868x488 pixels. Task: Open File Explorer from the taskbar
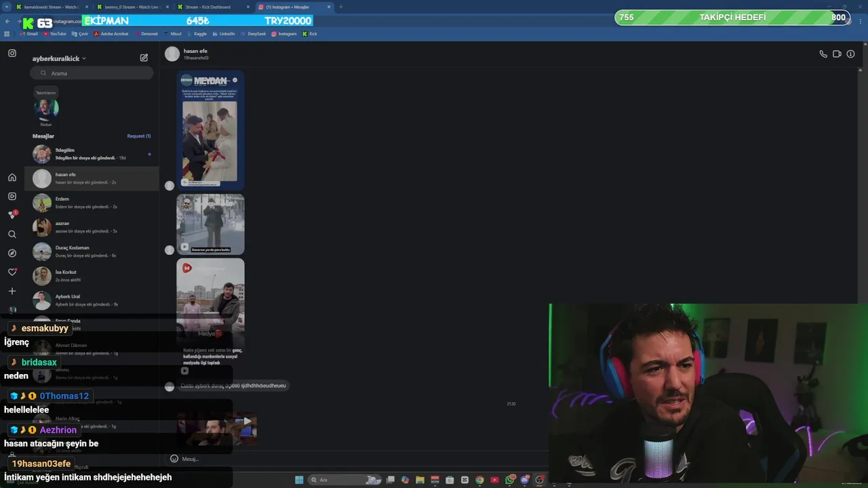pyautogui.click(x=420, y=480)
